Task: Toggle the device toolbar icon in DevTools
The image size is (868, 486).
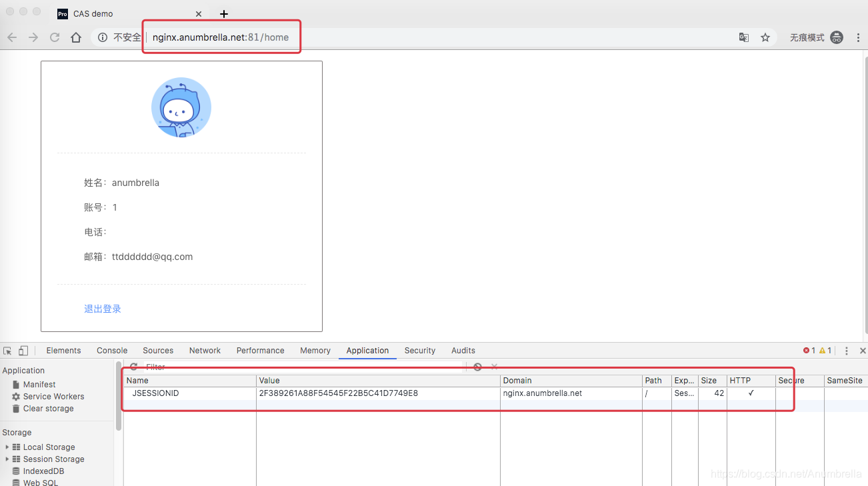Action: [x=23, y=351]
